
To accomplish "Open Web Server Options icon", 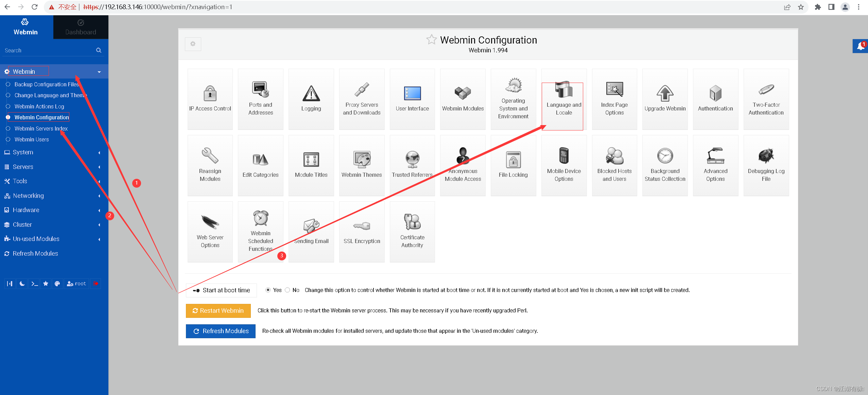I will 210,231.
